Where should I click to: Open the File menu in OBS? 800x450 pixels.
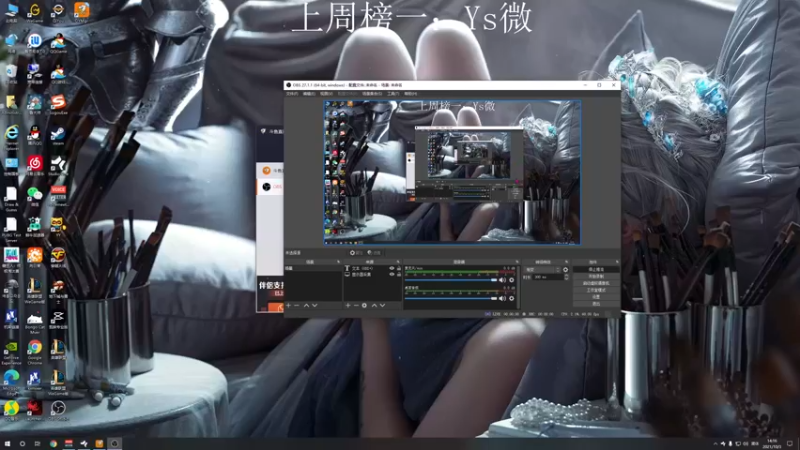point(292,94)
